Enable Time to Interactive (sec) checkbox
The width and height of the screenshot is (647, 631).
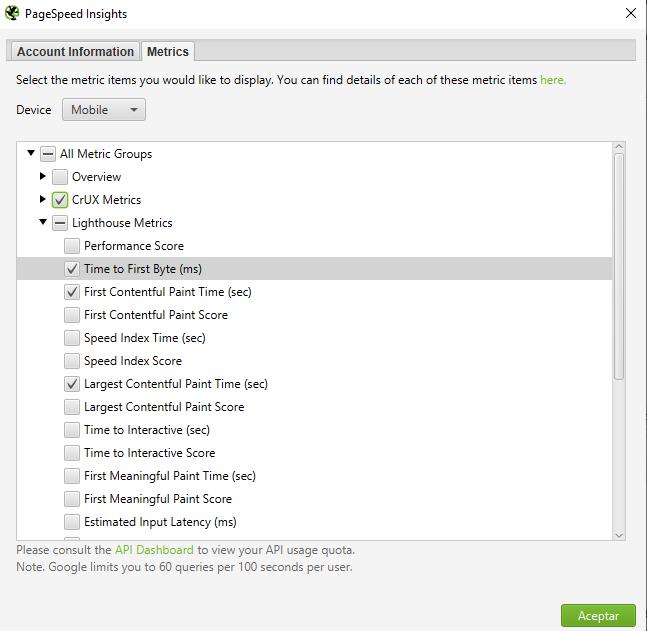[x=72, y=430]
